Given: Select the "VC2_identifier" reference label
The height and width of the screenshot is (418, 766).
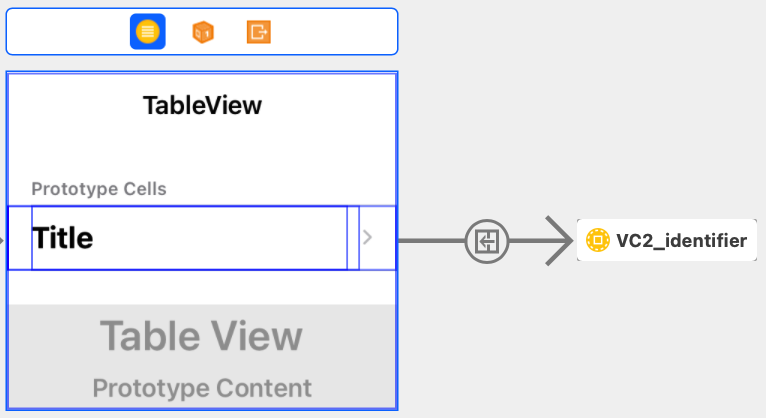Looking at the screenshot, I should 681,241.
